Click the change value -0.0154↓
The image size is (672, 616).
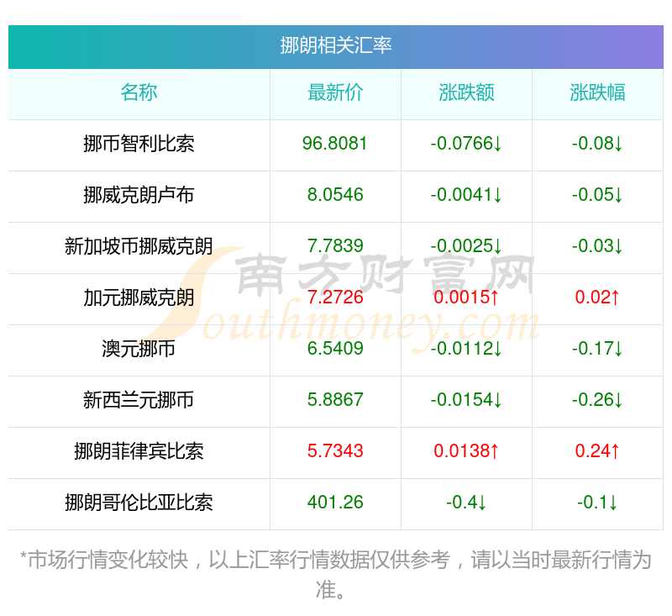tap(466, 399)
